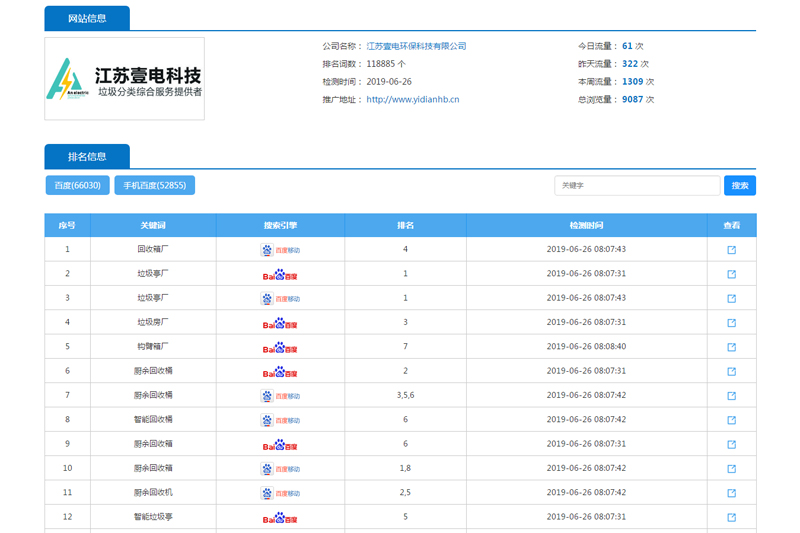Viewport: 800px width, 533px height.
Task: Click the 江苏壹电科技 company logo image
Action: tap(124, 79)
